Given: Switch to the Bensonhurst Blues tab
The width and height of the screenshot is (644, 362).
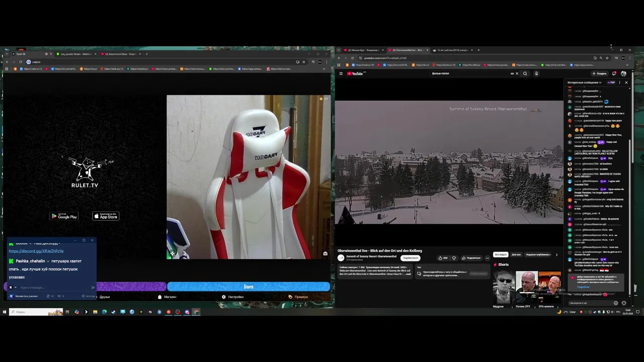Looking at the screenshot, I should click(121, 54).
